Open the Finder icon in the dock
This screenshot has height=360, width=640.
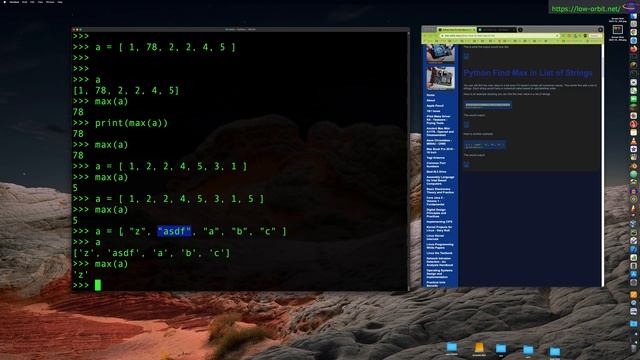(x=633, y=15)
